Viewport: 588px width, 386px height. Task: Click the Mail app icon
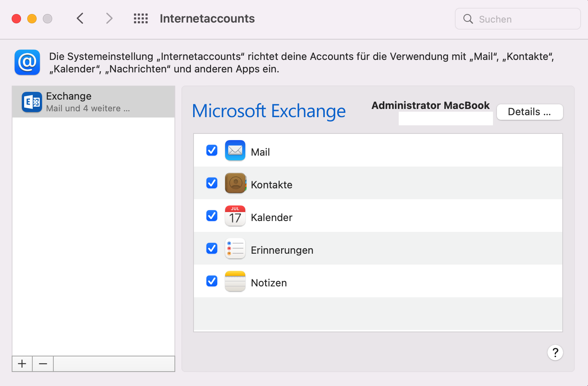[x=235, y=150]
